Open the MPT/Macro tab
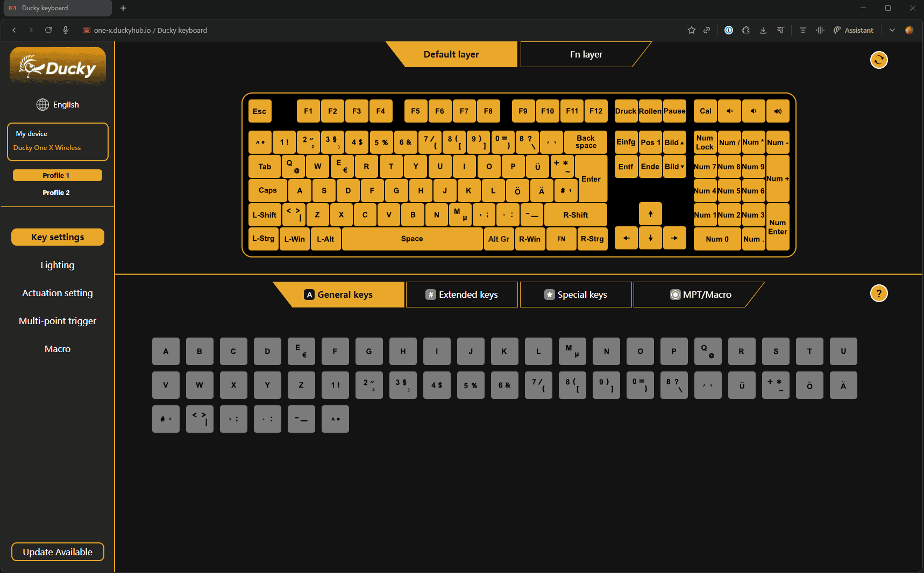The width and height of the screenshot is (924, 573). (x=700, y=295)
